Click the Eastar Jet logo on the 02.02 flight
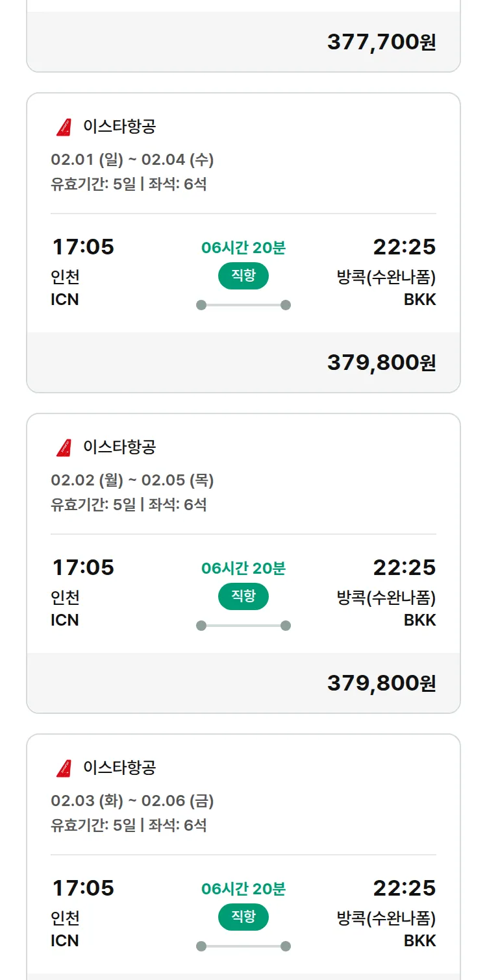The height and width of the screenshot is (980, 487). (x=64, y=448)
